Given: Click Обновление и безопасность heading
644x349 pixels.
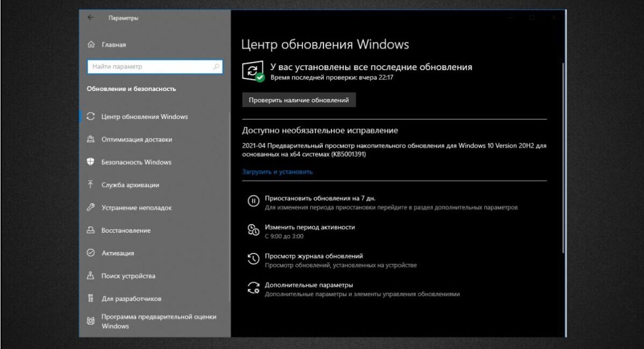Looking at the screenshot, I should coord(131,88).
